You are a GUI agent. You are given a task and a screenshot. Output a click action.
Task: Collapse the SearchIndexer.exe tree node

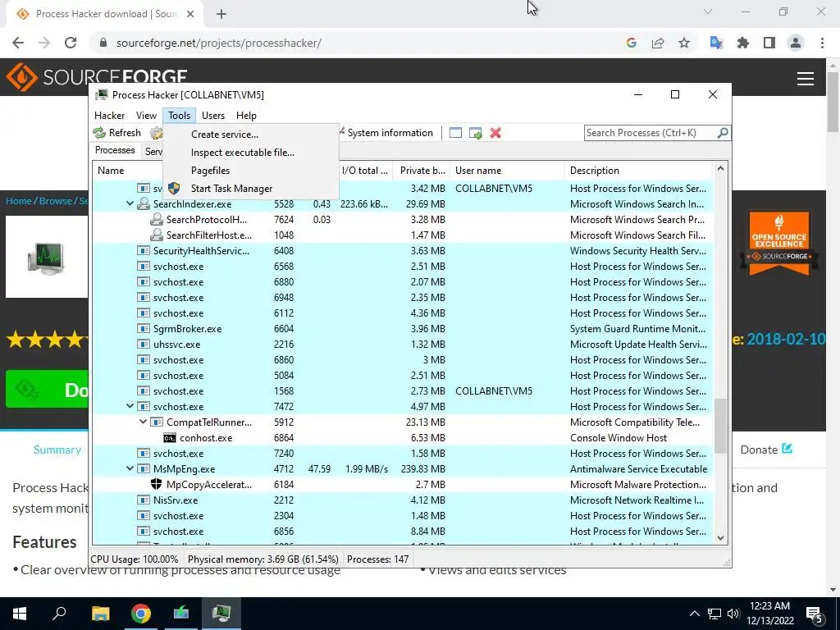point(130,203)
